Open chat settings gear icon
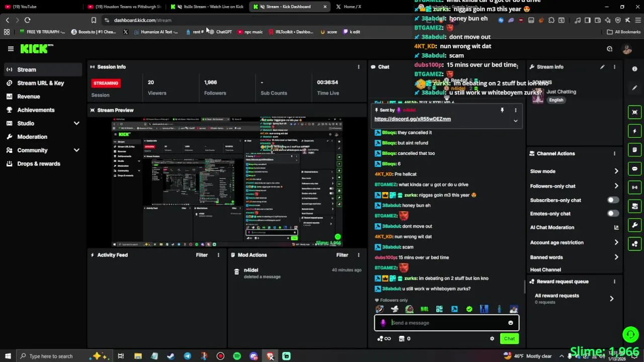Viewport: 644px width, 362px height. pos(492,339)
